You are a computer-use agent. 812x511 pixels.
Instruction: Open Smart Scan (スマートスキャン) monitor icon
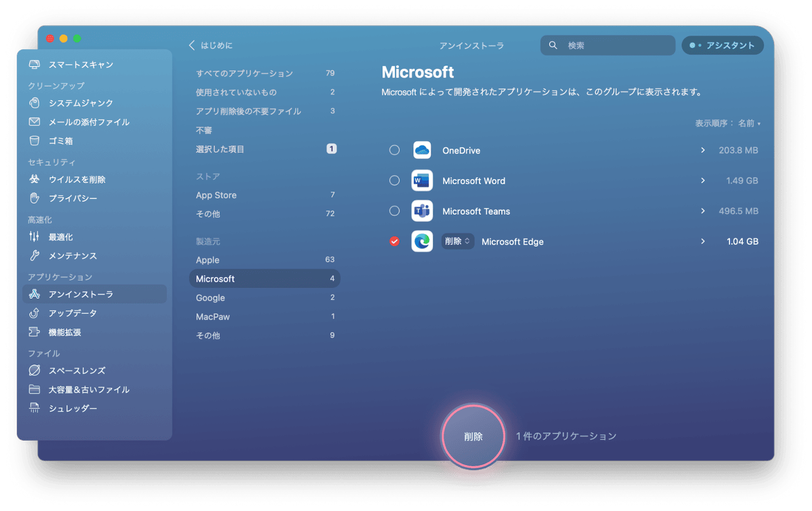click(x=35, y=65)
